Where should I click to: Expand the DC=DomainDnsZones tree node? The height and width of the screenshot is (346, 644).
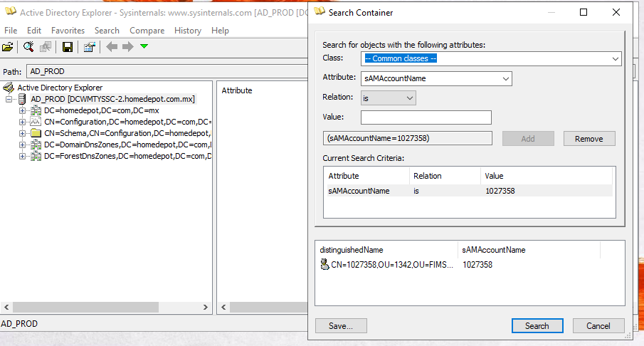coord(22,145)
